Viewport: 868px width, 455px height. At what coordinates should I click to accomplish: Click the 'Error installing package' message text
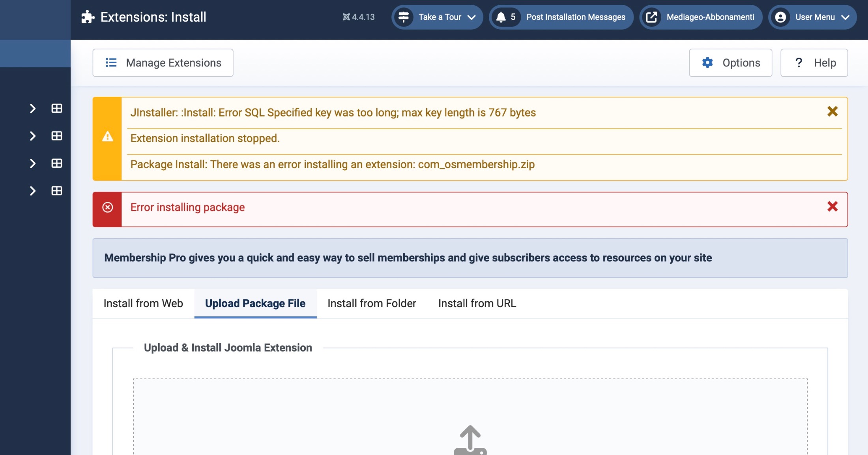pyautogui.click(x=187, y=207)
